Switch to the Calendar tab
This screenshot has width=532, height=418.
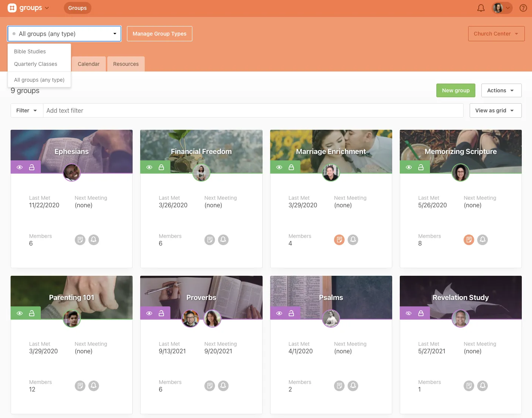[88, 64]
